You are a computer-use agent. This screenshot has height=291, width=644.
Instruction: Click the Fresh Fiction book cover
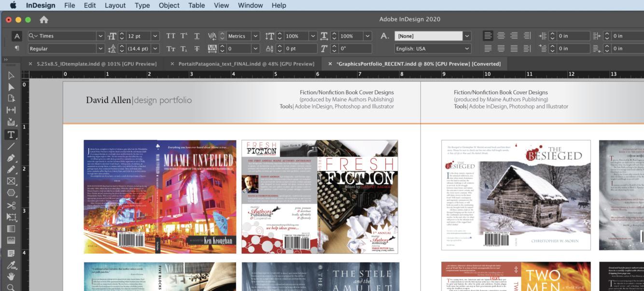(320, 197)
